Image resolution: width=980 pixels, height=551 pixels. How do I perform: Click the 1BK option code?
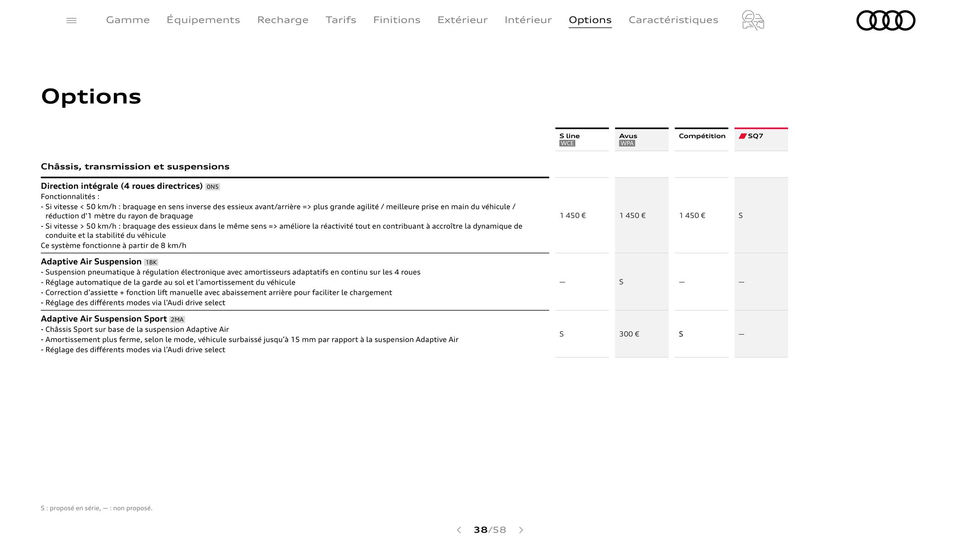[x=151, y=263]
